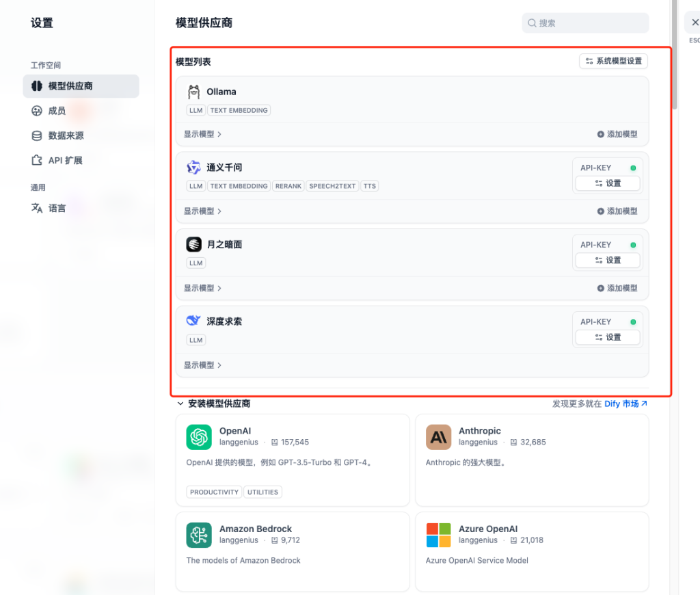Image resolution: width=700 pixels, height=595 pixels.
Task: Click Ollama's TEXT EMBEDDING tag
Action: pyautogui.click(x=239, y=110)
